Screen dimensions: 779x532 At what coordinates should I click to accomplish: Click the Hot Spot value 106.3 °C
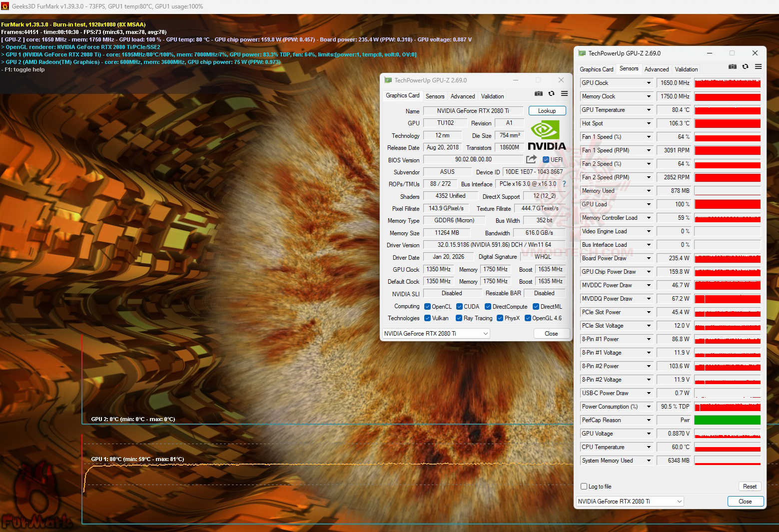(x=674, y=123)
